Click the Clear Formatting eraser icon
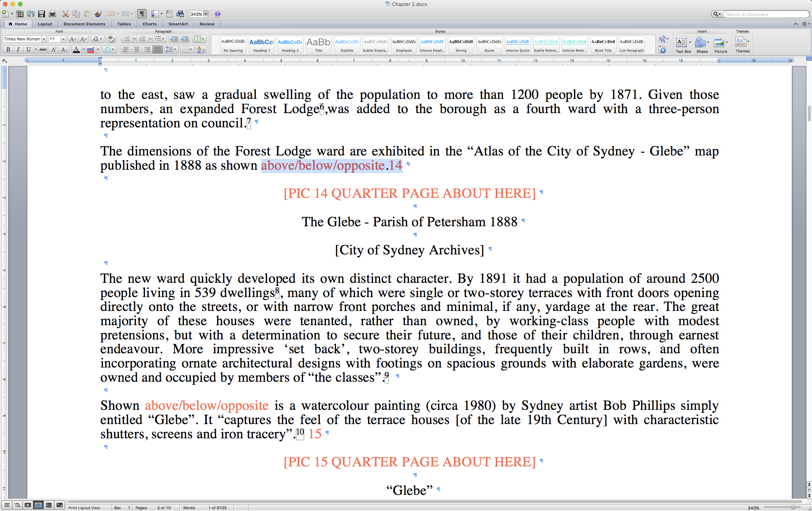 (x=111, y=39)
